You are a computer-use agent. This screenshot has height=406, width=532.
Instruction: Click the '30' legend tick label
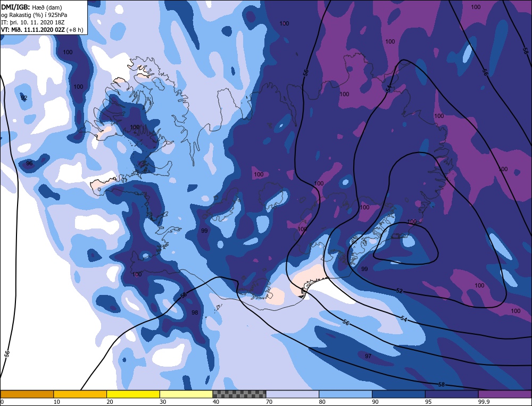[163, 402]
